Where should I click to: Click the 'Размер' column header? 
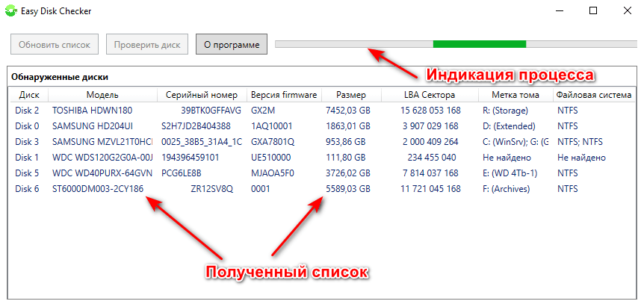tap(351, 95)
